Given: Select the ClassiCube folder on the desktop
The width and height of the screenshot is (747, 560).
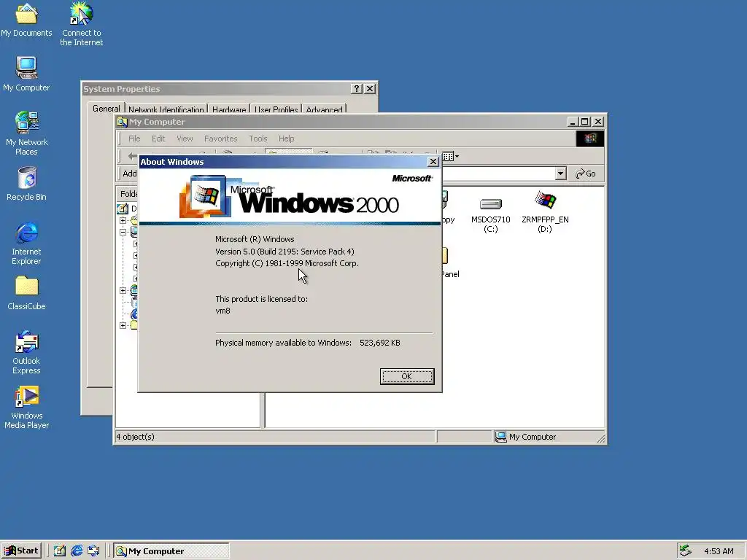Looking at the screenshot, I should [x=27, y=293].
